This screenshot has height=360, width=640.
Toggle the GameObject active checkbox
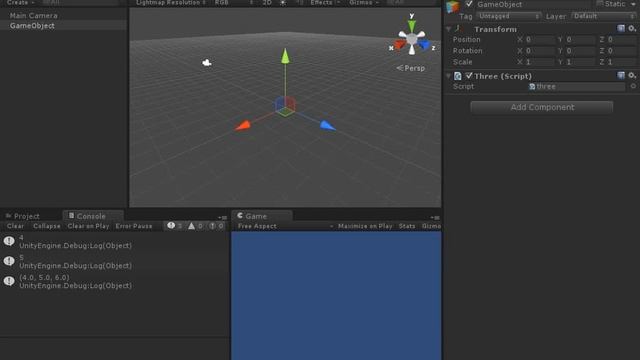[x=469, y=4]
